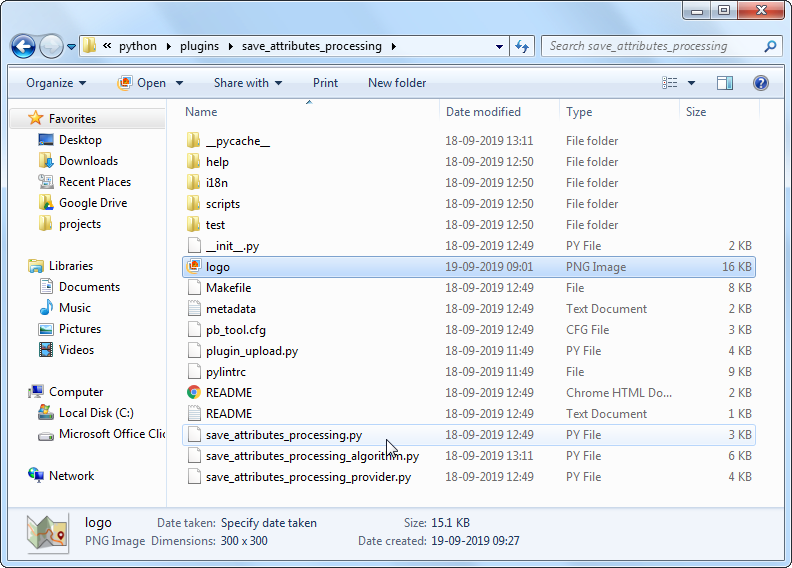Sort by the Date modified column header
This screenshot has width=792, height=568.
click(483, 112)
